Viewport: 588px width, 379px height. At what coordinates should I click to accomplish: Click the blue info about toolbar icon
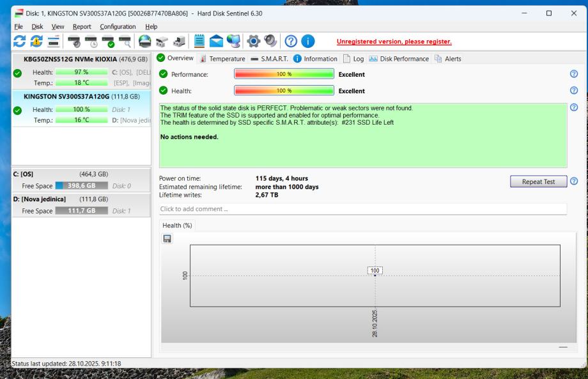point(308,42)
